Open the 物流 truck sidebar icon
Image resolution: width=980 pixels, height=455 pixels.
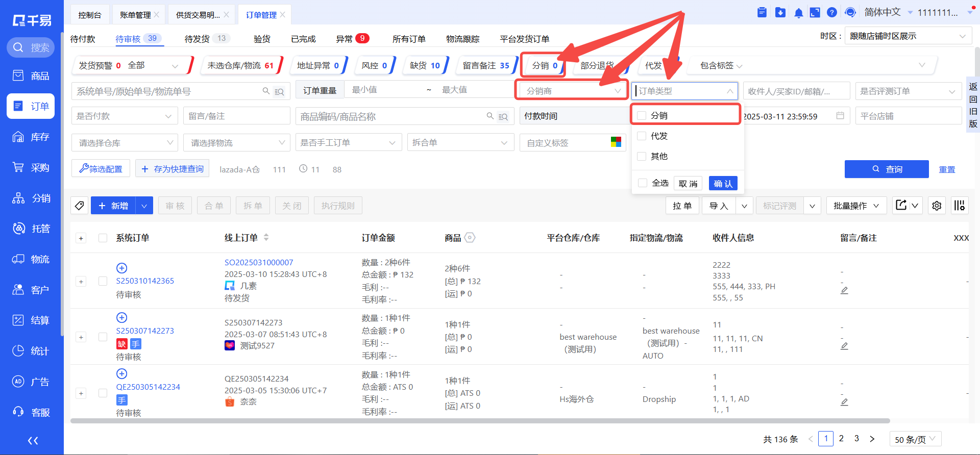(x=18, y=259)
